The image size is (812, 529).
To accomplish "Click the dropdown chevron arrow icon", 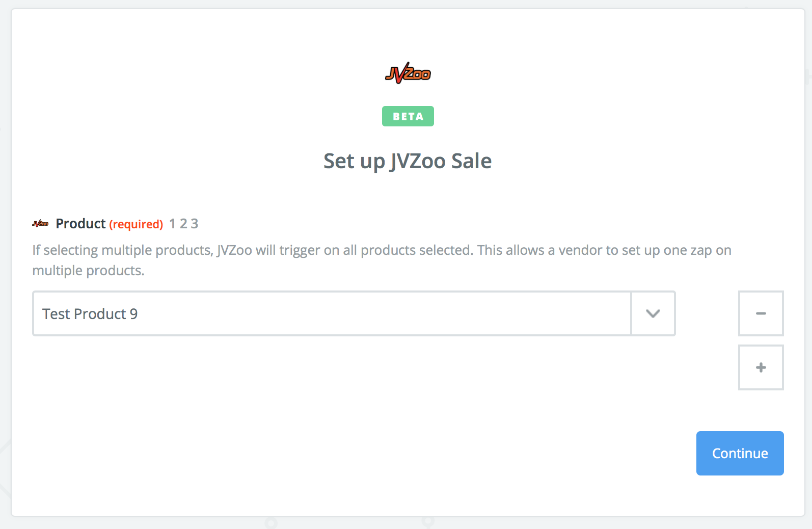I will click(653, 313).
